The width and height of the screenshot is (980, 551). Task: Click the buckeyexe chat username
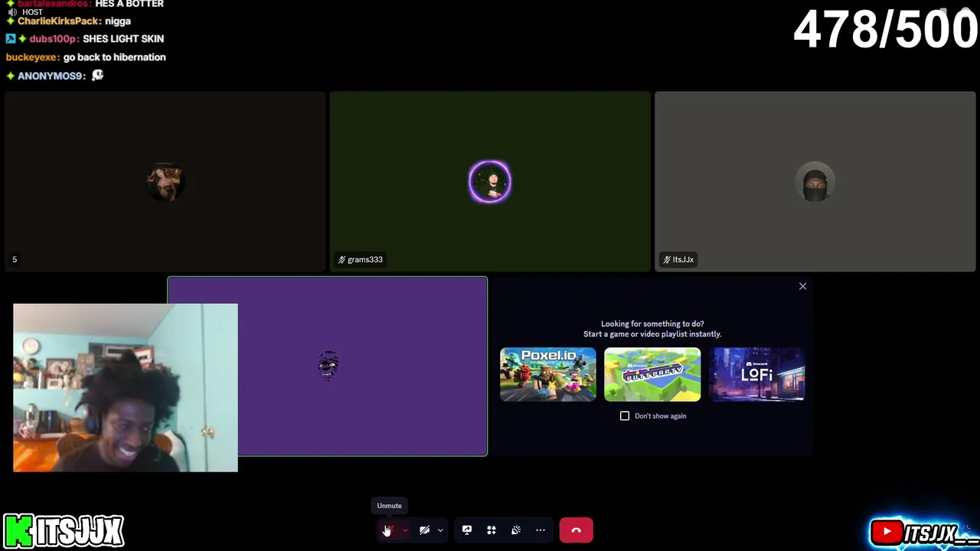[31, 57]
